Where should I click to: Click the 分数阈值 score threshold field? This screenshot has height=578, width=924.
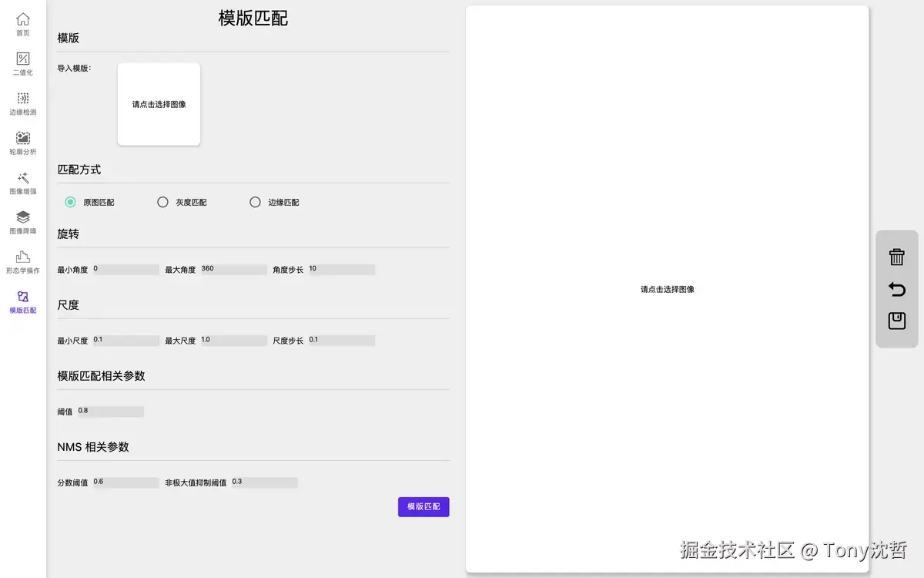coord(126,482)
